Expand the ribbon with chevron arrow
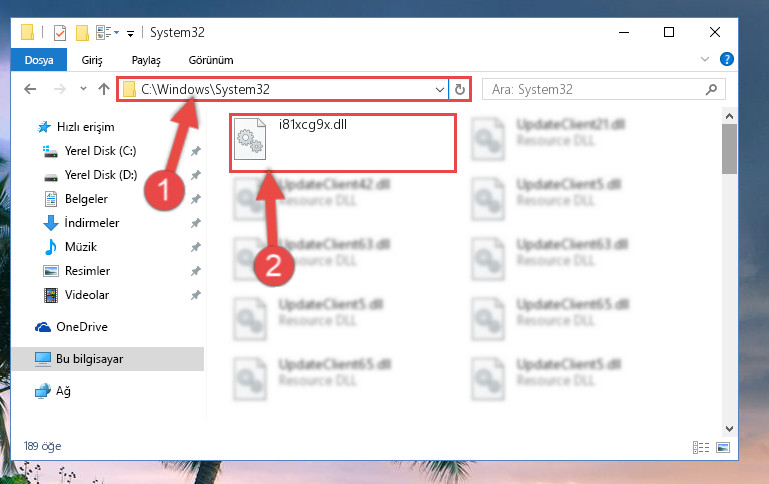This screenshot has height=484, width=769. (705, 59)
